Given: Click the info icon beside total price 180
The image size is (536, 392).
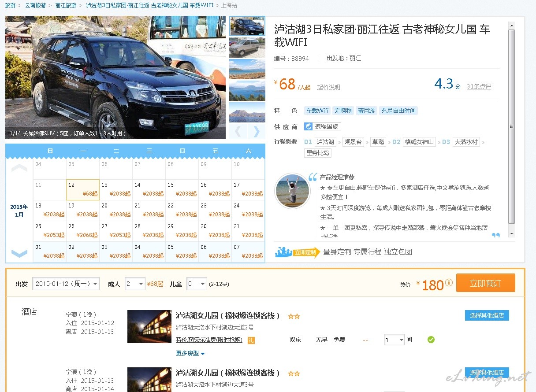Looking at the screenshot, I should [x=449, y=282].
